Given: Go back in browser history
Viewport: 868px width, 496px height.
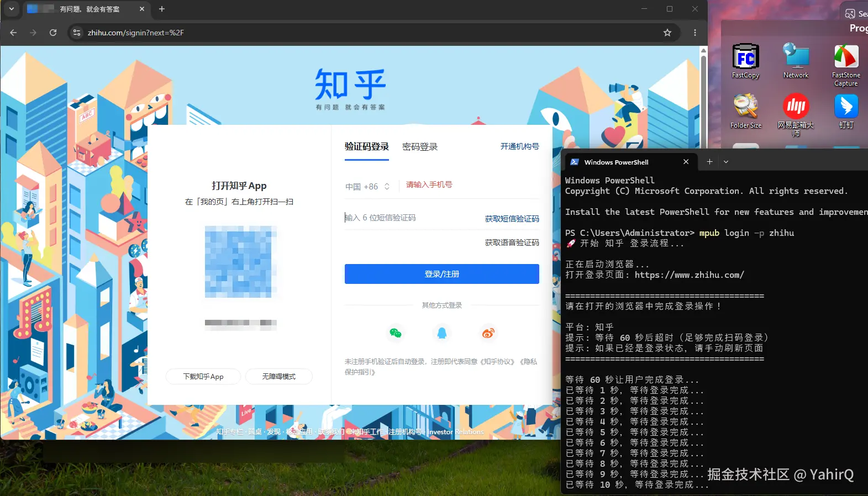Looking at the screenshot, I should pyautogui.click(x=13, y=33).
